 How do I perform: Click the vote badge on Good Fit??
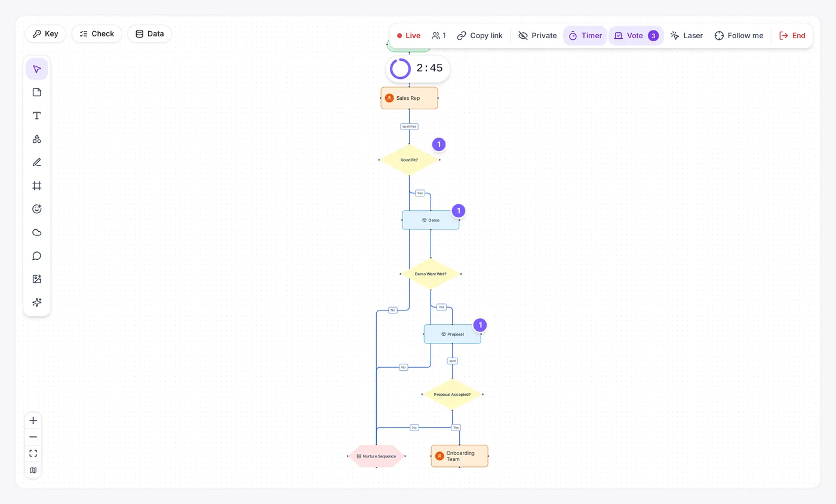[x=439, y=145]
